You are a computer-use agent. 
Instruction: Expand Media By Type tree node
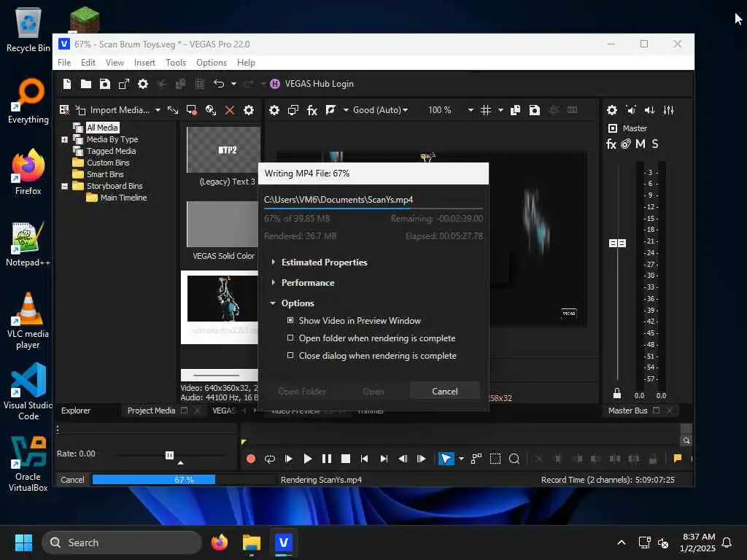coord(64,139)
